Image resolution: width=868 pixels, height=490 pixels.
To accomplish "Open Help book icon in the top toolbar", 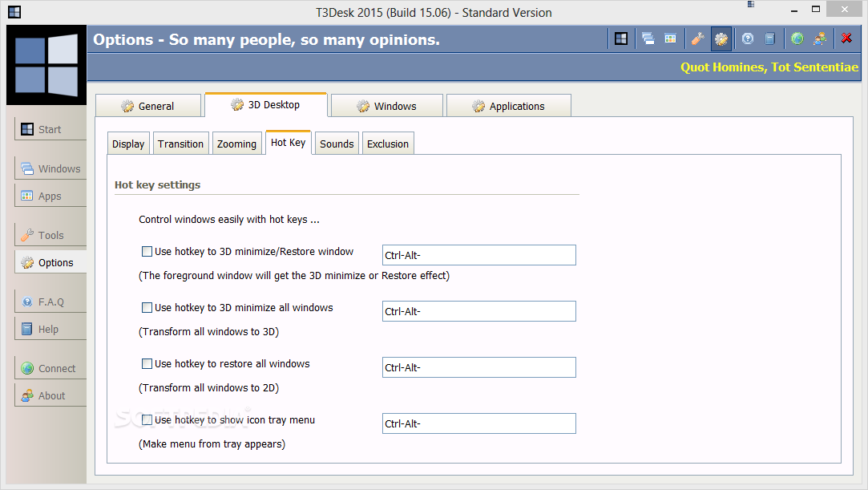I will coord(769,38).
